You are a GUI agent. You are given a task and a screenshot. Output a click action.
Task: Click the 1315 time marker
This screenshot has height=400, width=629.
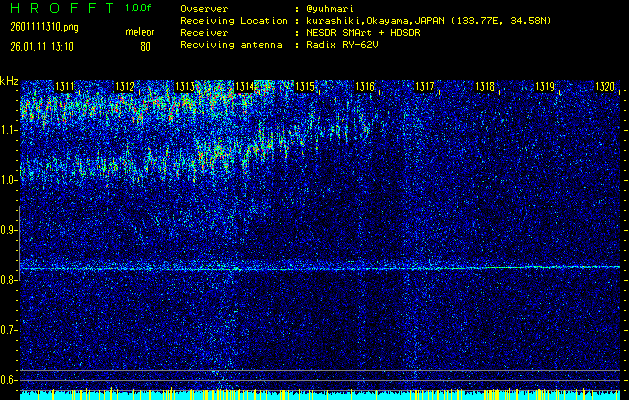[305, 88]
